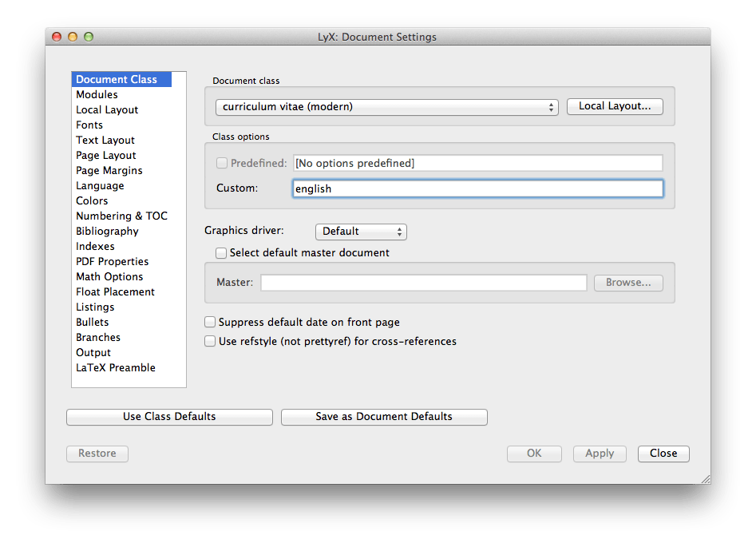Open the Branches settings

tap(98, 338)
